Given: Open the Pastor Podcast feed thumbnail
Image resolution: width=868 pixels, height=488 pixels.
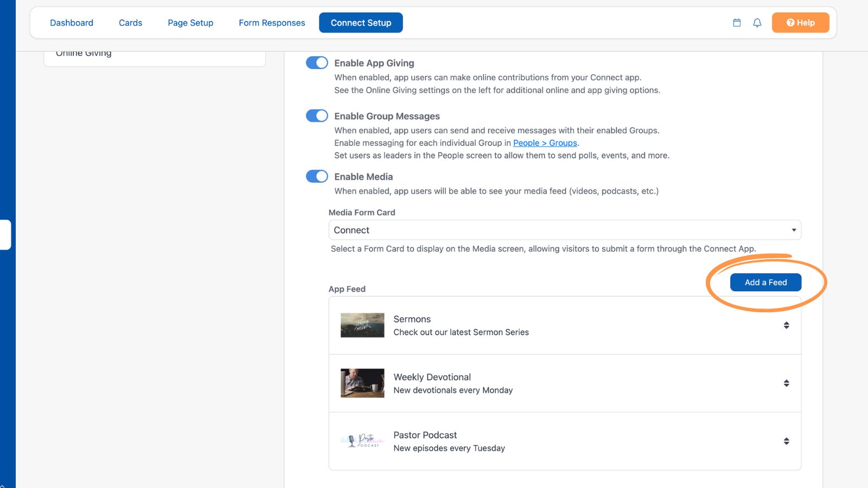Looking at the screenshot, I should [x=362, y=441].
